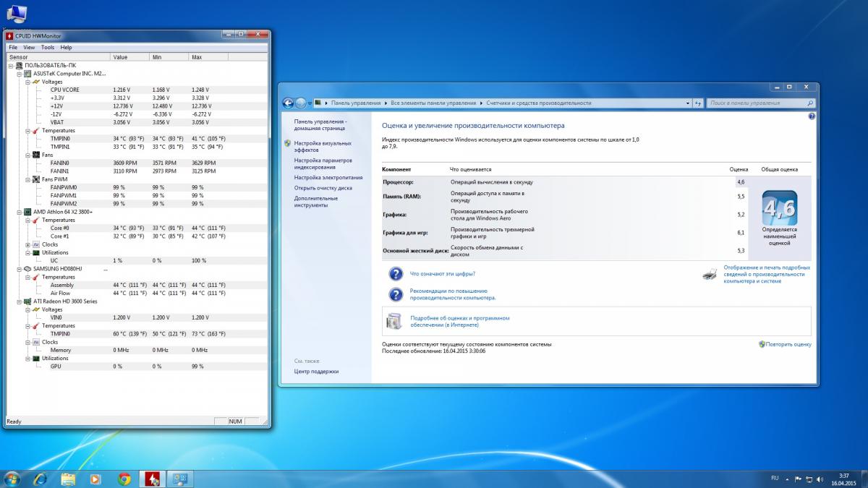Click the Value column header in HWMonitor
Image resolution: width=868 pixels, height=488 pixels.
pyautogui.click(x=129, y=57)
